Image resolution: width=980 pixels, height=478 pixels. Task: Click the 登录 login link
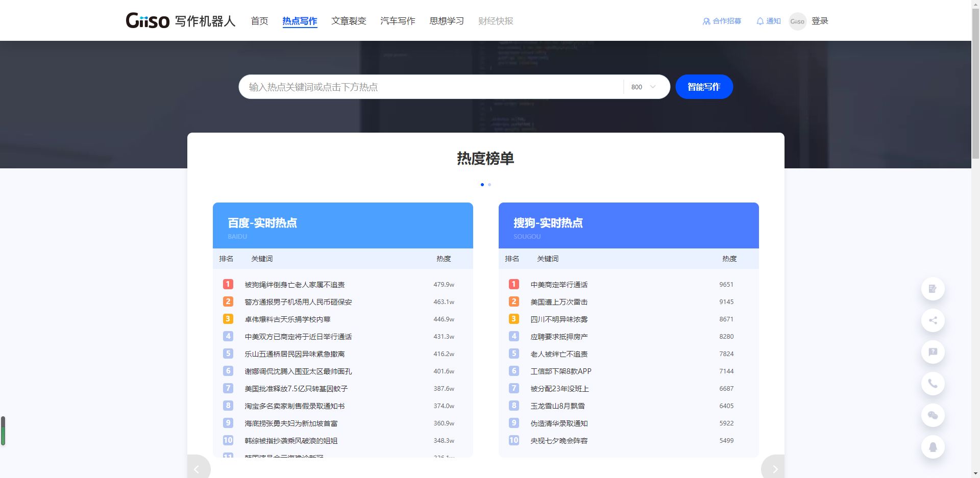[x=820, y=21]
